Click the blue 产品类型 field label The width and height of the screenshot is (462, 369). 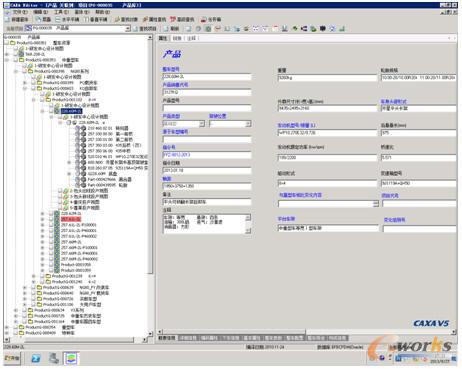[x=171, y=116]
